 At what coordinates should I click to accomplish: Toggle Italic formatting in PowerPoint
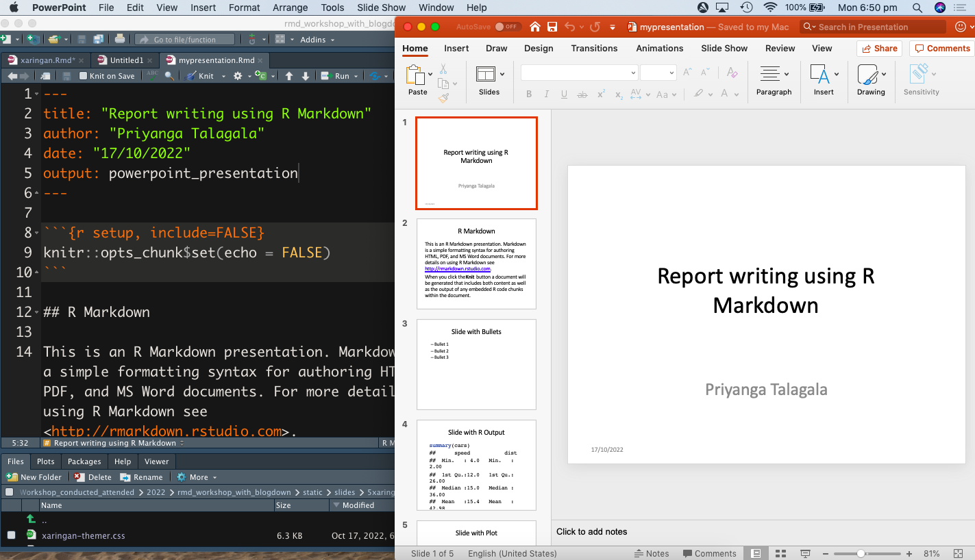(546, 94)
